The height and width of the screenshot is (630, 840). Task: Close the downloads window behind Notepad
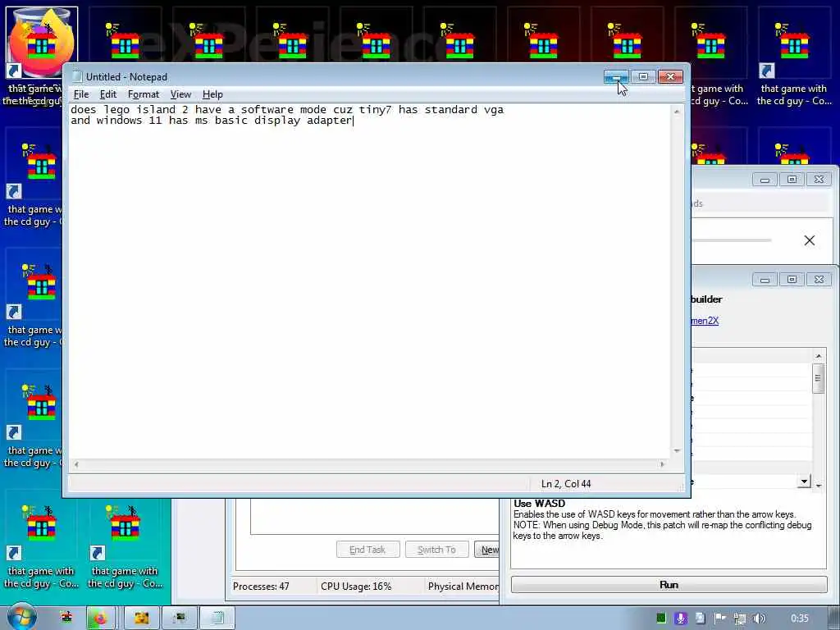819,180
